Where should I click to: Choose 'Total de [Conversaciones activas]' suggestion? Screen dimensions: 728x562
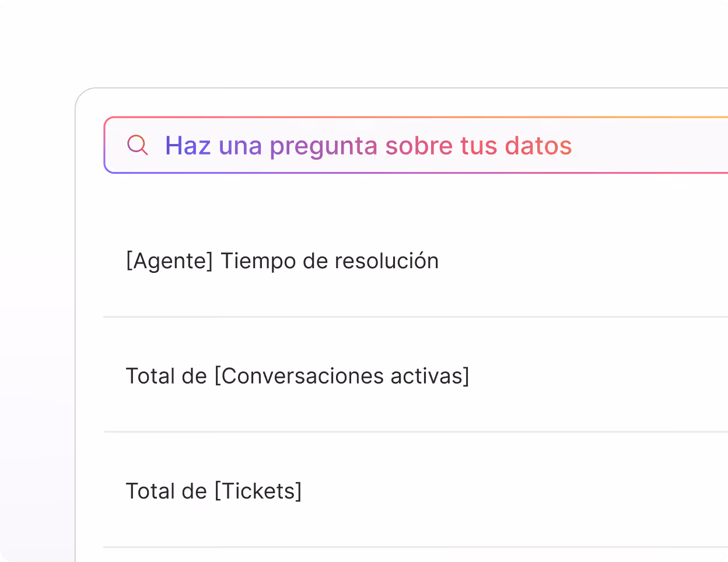point(297,376)
